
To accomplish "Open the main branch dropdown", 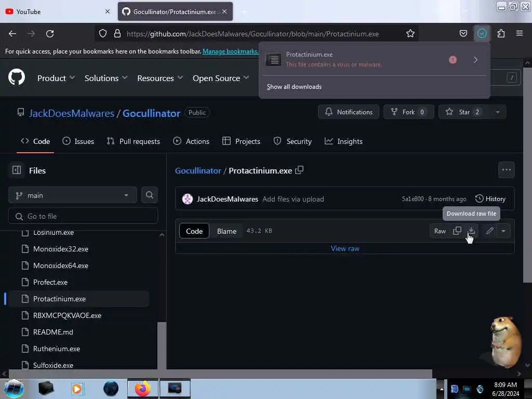I will (x=73, y=195).
